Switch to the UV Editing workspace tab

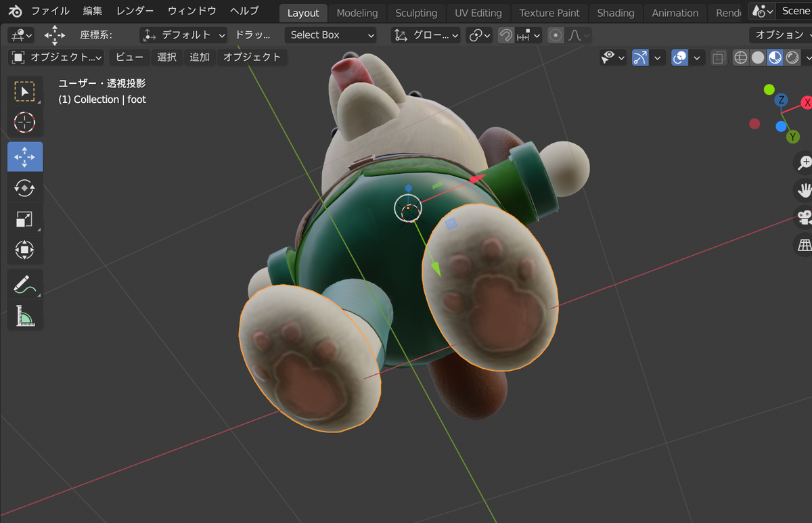[478, 13]
